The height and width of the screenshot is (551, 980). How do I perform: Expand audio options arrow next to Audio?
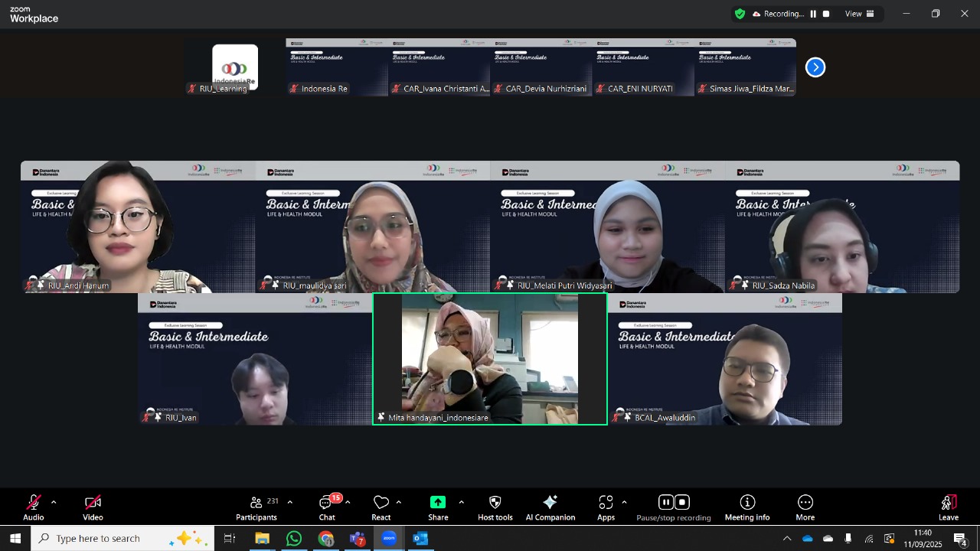point(54,503)
